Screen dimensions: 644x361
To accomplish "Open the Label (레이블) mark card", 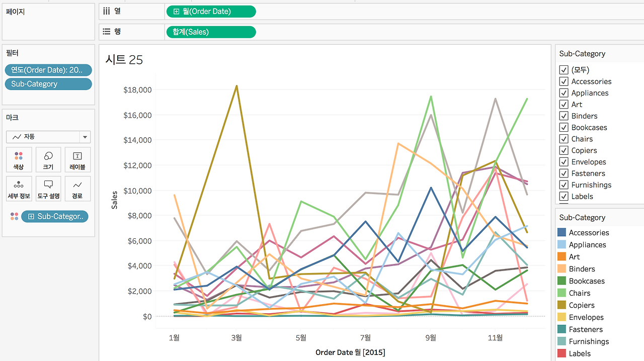I will 77,160.
